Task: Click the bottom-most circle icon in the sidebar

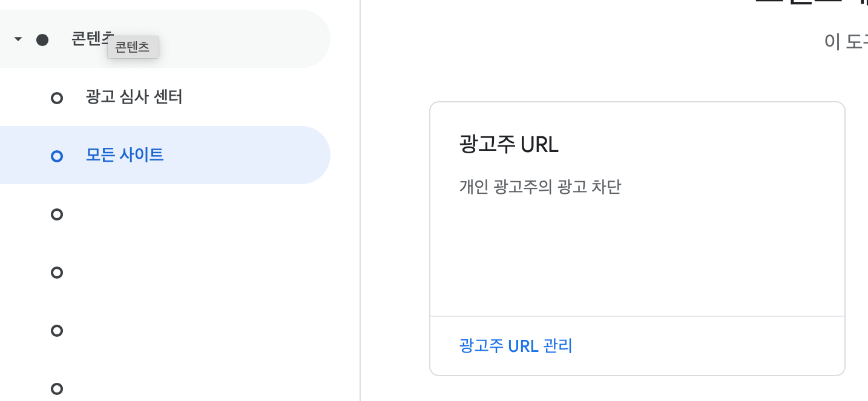Action: [x=56, y=389]
